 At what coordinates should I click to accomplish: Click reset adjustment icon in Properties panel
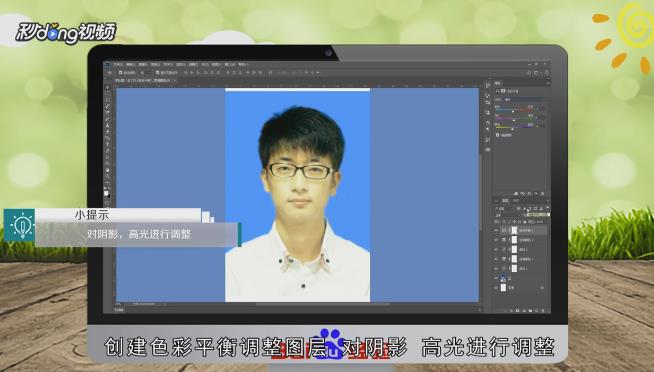(529, 194)
